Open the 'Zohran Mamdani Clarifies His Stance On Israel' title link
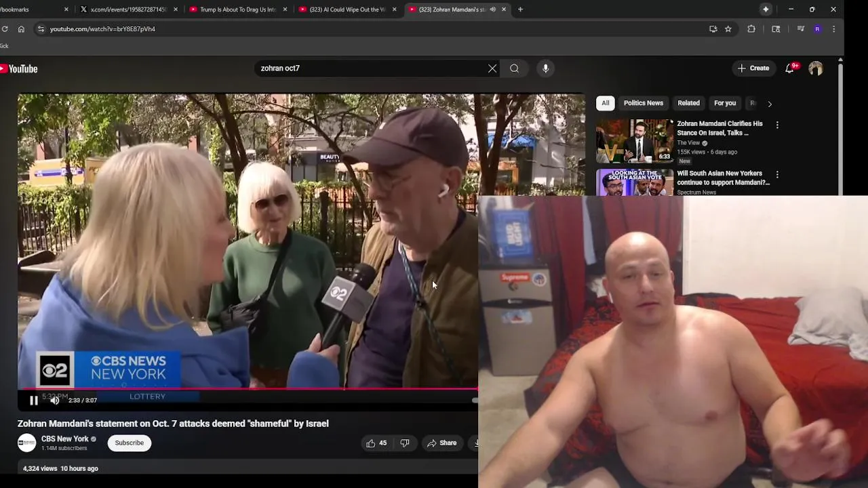 click(719, 128)
